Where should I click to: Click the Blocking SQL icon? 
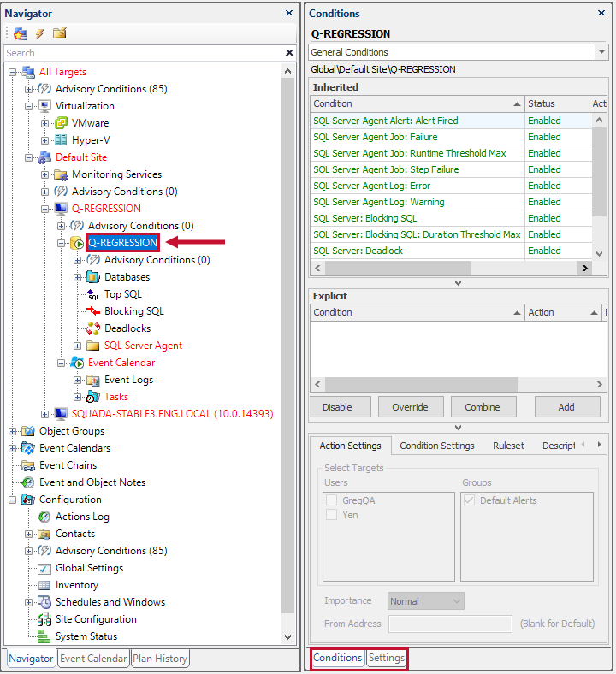click(x=93, y=311)
